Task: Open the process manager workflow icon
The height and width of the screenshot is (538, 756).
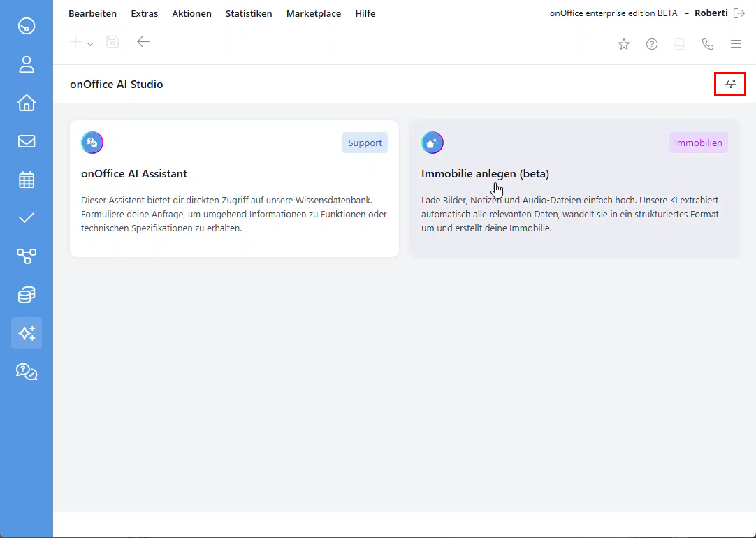Action: point(26,256)
